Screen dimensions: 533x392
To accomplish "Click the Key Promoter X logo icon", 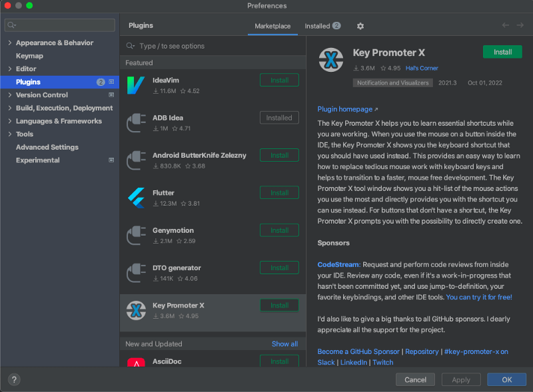I will click(136, 309).
